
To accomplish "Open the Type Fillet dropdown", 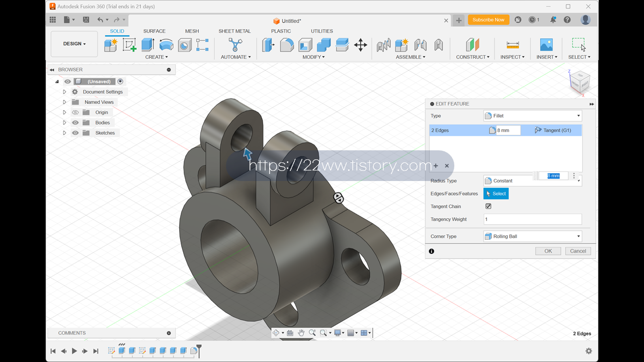I will click(532, 116).
